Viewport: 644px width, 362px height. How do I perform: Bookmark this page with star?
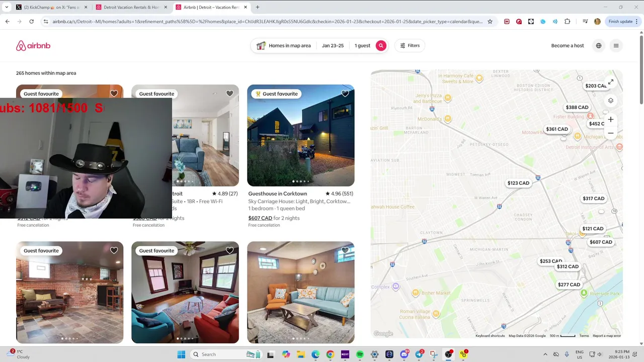point(490,22)
